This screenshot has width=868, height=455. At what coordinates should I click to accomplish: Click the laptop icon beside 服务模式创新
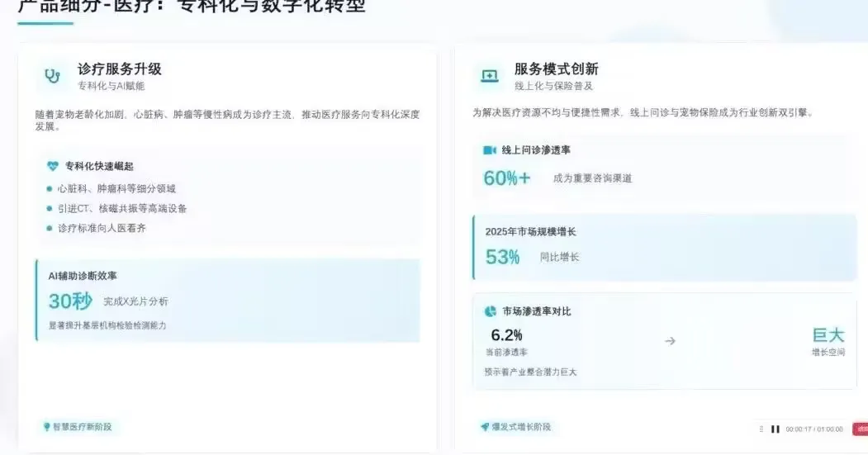point(489,76)
